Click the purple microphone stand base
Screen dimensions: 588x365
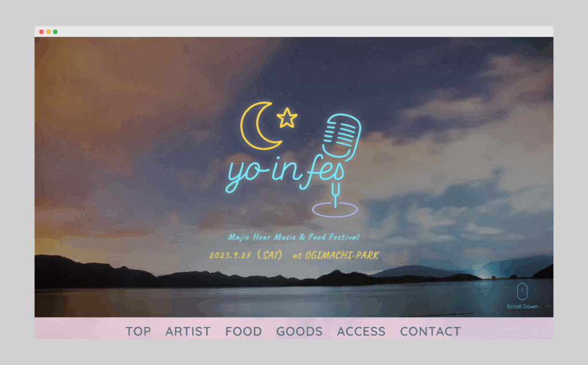[x=335, y=210]
